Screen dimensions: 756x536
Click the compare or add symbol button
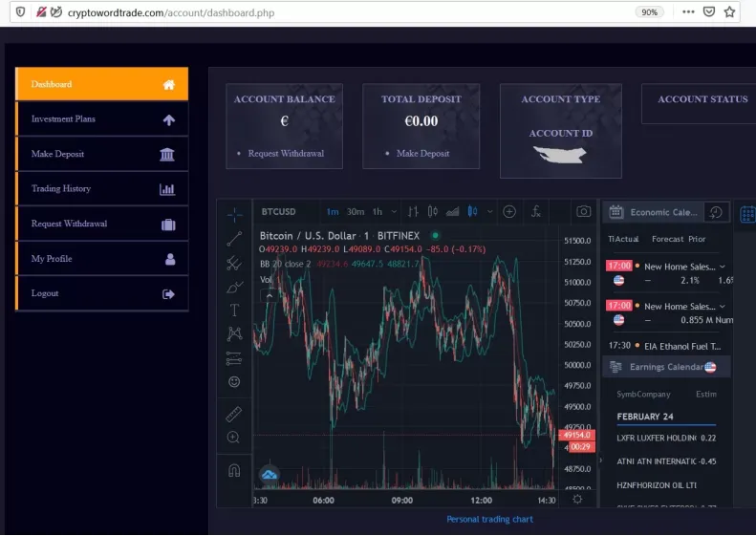pyautogui.click(x=509, y=211)
